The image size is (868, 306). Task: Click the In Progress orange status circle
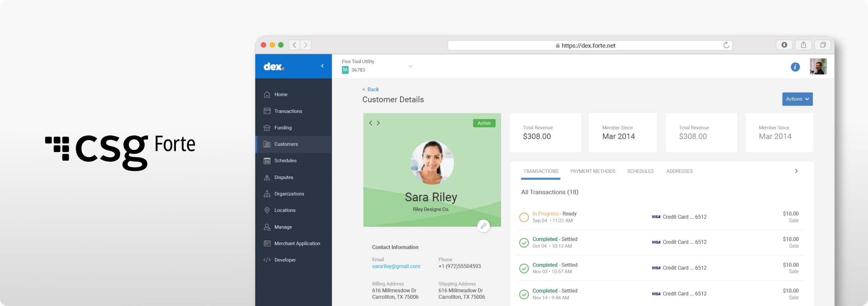pyautogui.click(x=524, y=217)
